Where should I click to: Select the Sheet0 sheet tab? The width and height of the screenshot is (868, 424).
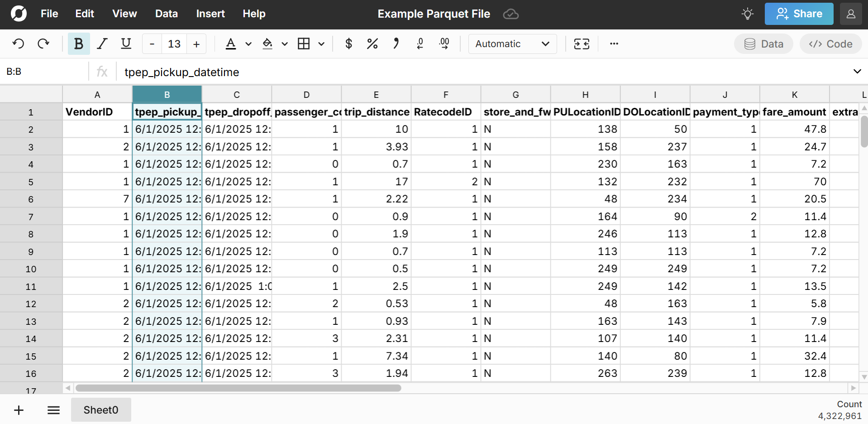pyautogui.click(x=101, y=410)
